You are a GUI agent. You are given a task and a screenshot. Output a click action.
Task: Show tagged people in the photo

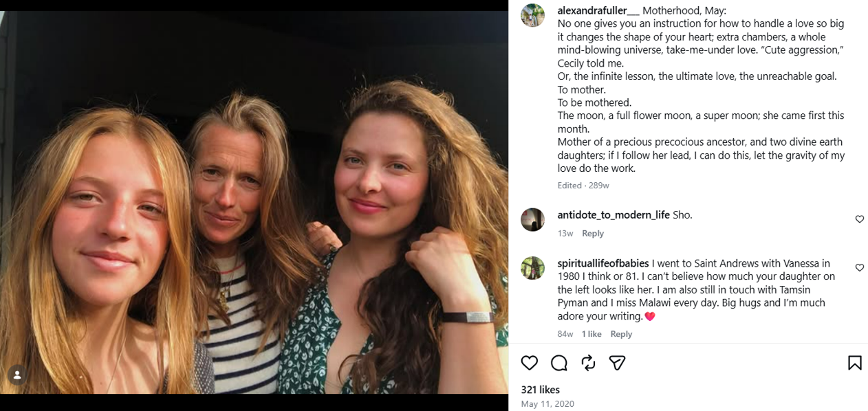(17, 375)
